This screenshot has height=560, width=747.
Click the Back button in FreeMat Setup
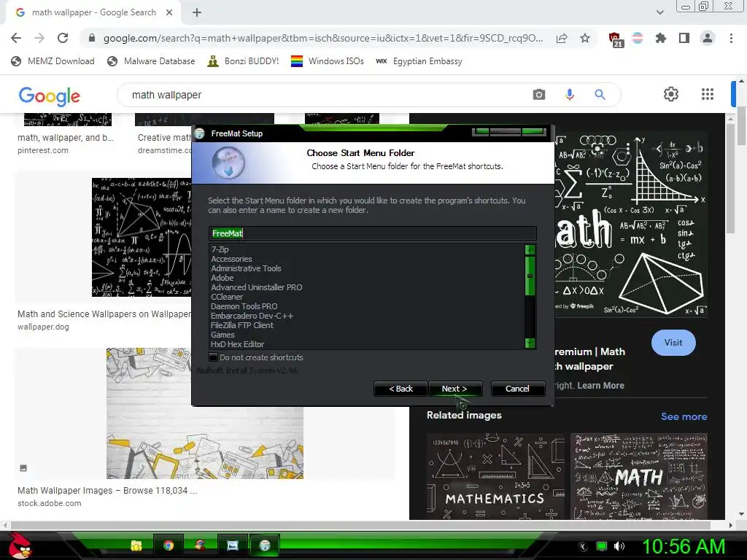pyautogui.click(x=400, y=389)
